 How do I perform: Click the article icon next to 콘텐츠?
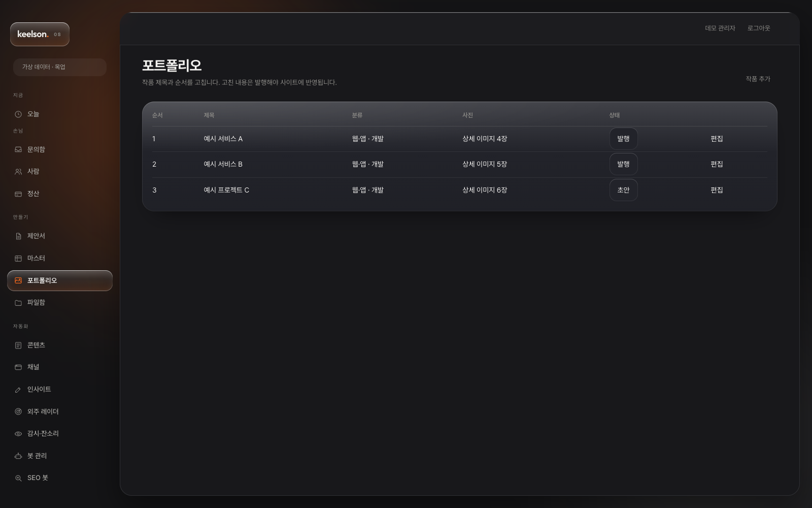(18, 345)
